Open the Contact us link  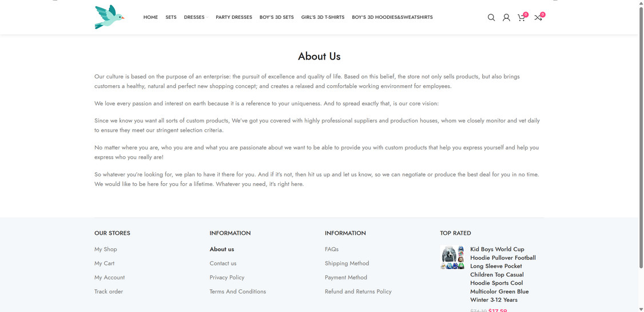click(223, 263)
